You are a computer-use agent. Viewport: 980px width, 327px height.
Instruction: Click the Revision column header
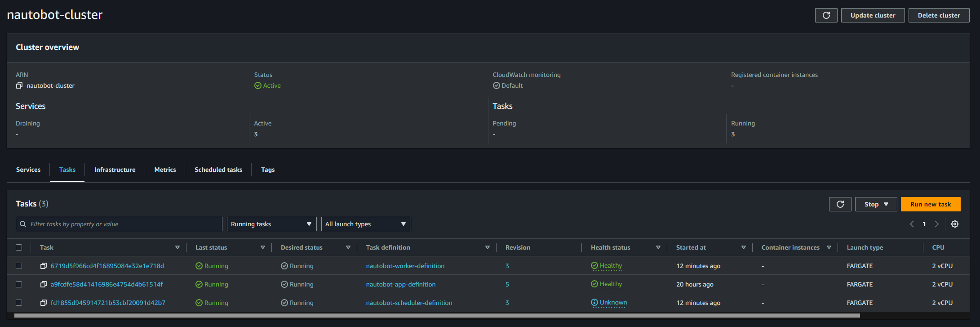click(518, 247)
